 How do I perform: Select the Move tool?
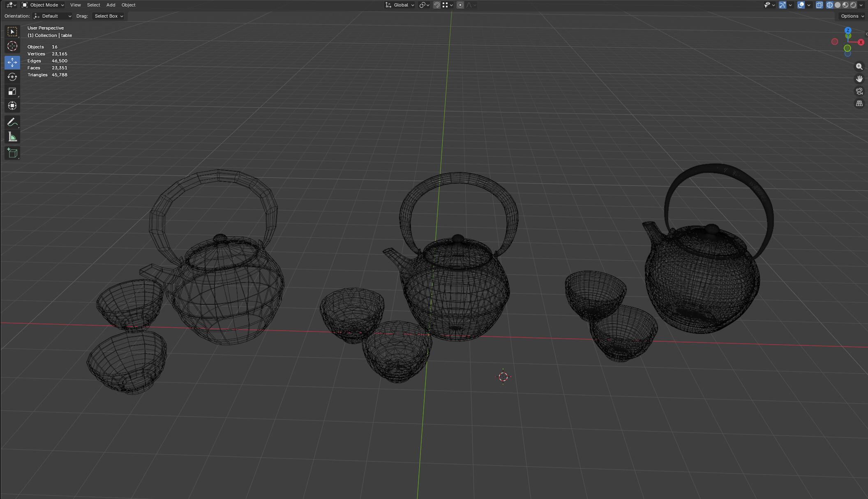(x=12, y=62)
